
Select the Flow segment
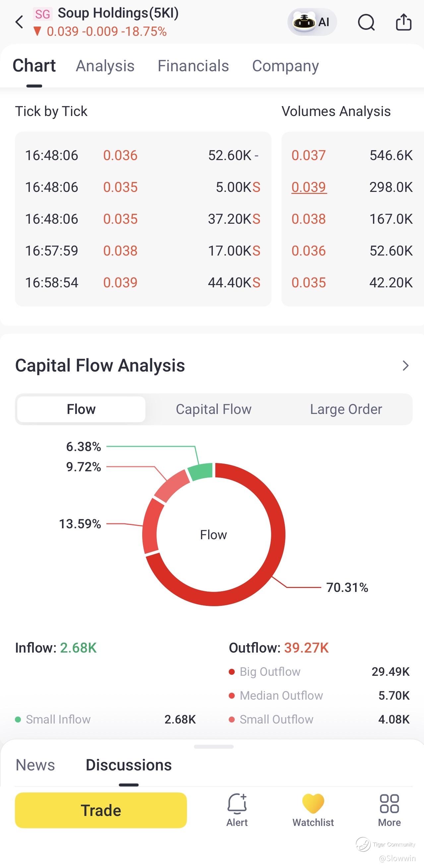pos(81,409)
